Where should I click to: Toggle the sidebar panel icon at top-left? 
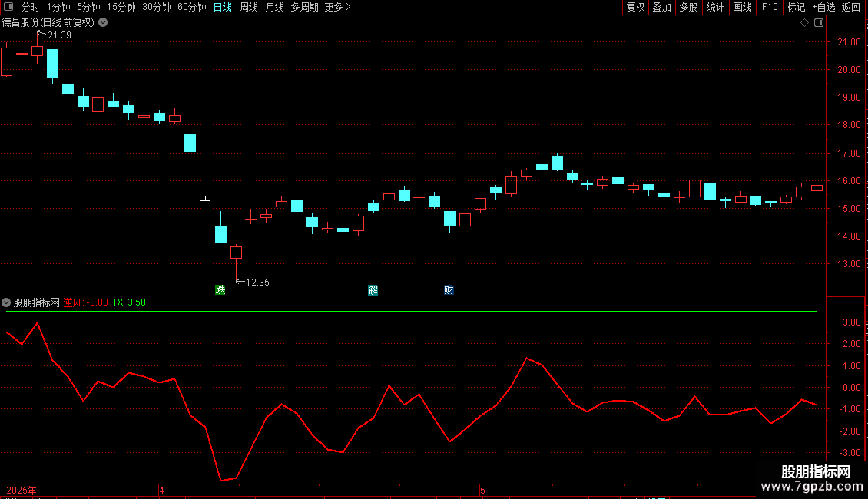point(8,7)
